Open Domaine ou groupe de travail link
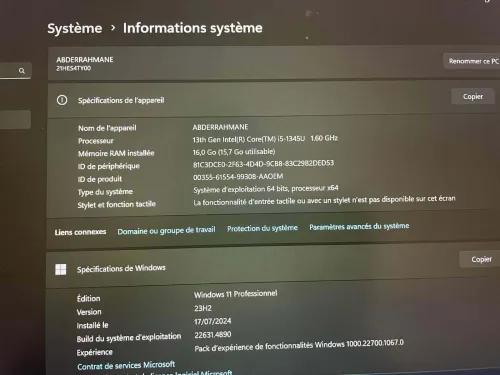 pyautogui.click(x=166, y=230)
